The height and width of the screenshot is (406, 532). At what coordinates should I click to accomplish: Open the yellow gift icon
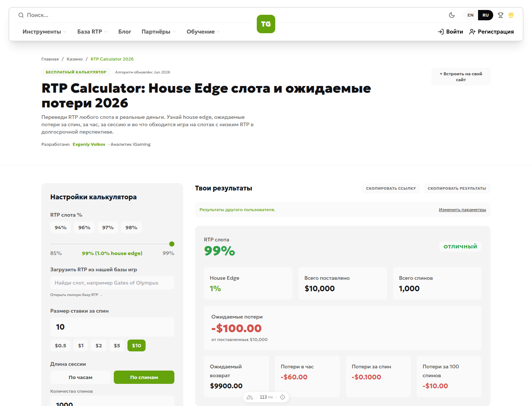click(511, 15)
